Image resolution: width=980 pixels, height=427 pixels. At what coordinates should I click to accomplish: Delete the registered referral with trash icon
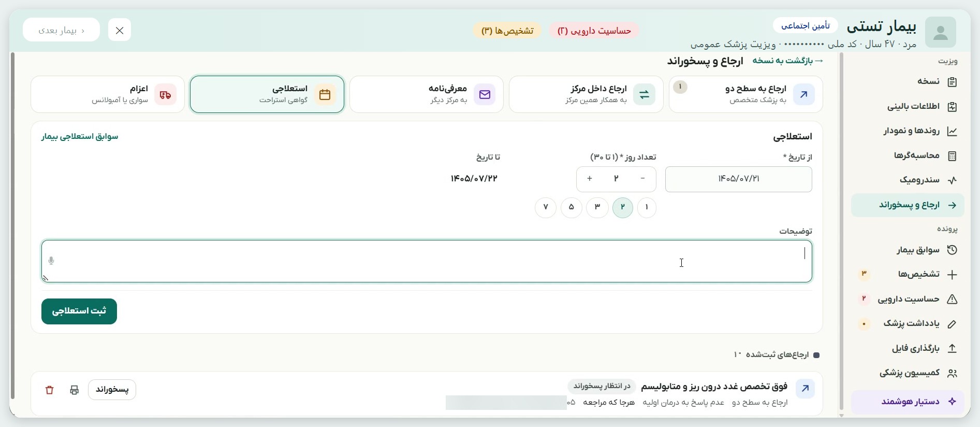pos(50,390)
